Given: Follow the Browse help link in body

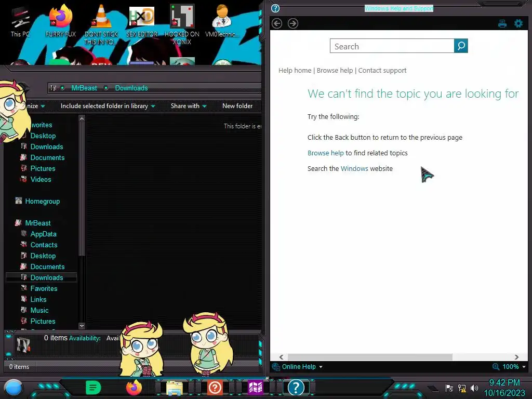Looking at the screenshot, I should [x=325, y=153].
